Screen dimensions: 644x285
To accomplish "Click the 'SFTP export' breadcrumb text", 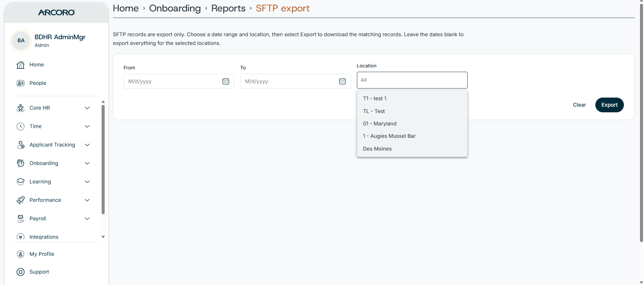I will point(283,8).
